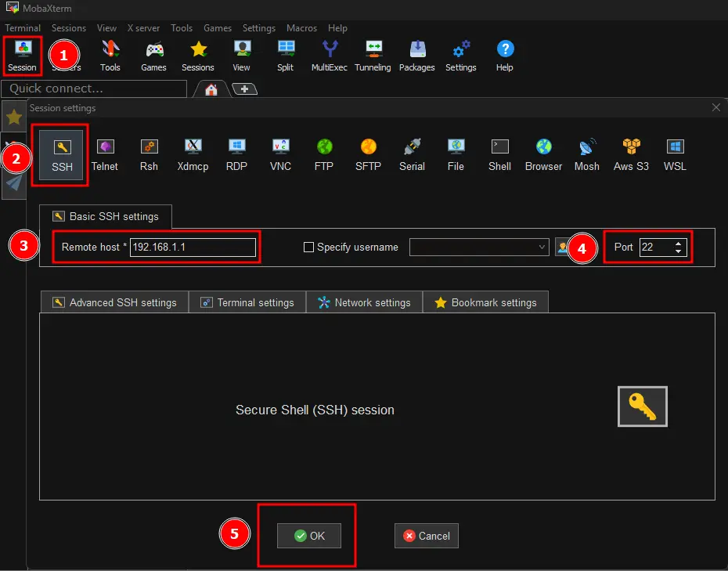Screen dimensions: 728x571
Task: Pick the SFTP session type
Action: point(368,155)
